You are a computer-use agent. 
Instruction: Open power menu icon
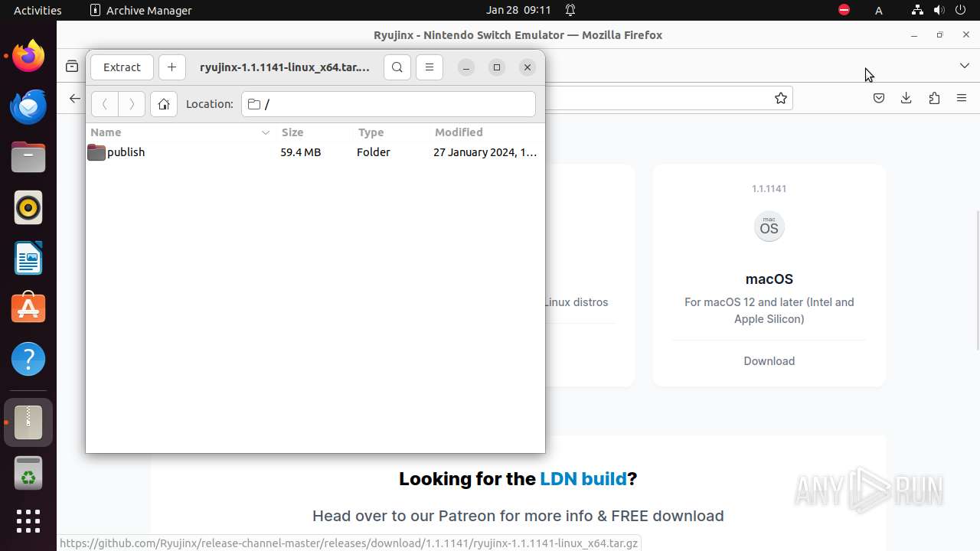[x=962, y=10]
